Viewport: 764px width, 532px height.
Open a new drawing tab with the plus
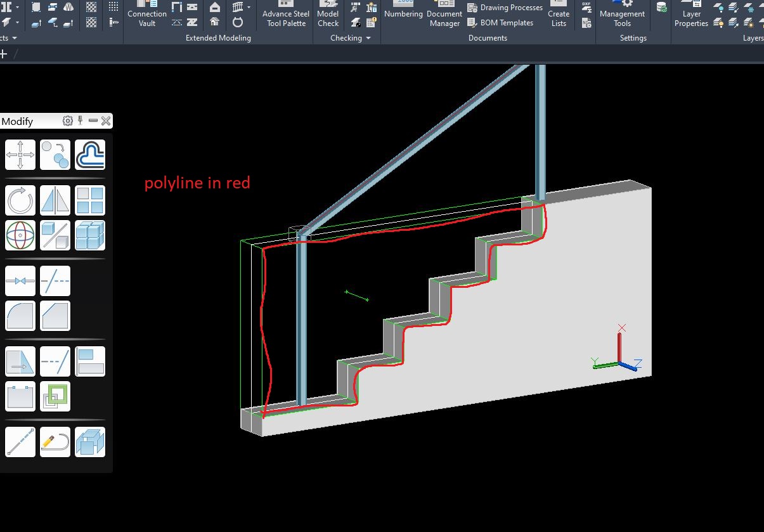4,54
